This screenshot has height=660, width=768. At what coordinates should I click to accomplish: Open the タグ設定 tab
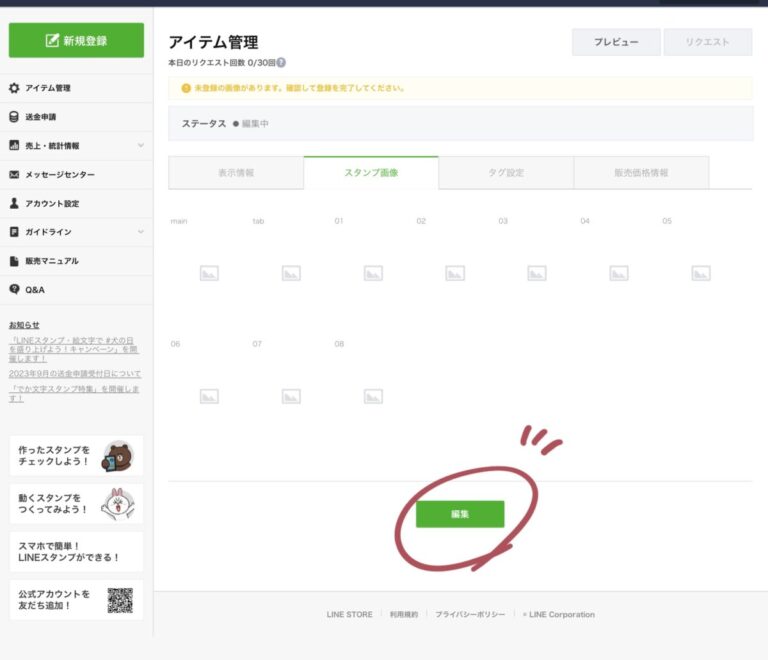coord(506,173)
